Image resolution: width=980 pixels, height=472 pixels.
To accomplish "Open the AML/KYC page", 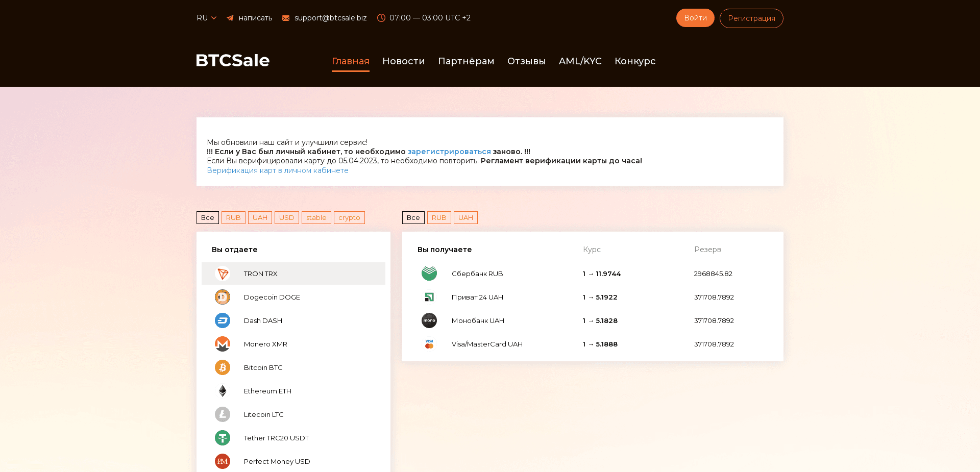I will click(x=580, y=61).
